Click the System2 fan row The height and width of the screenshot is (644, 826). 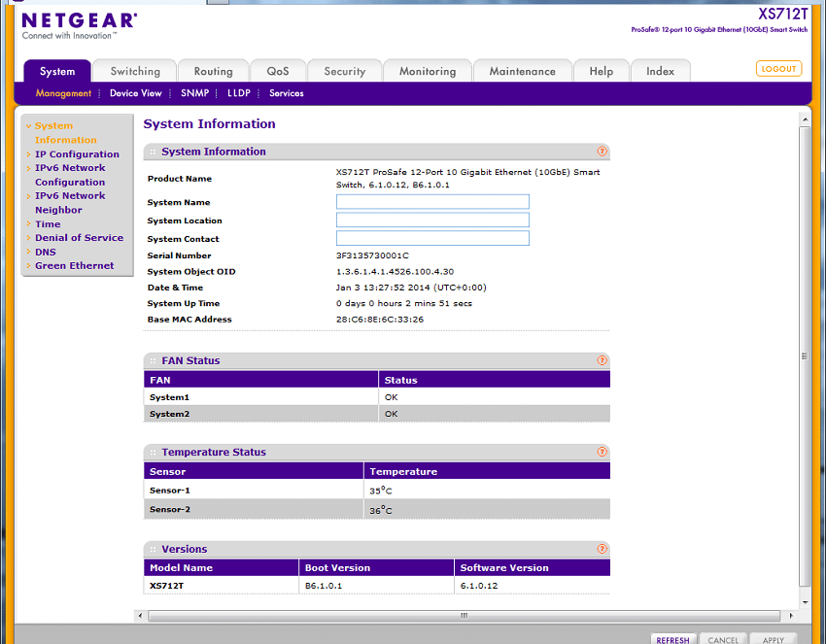pos(377,414)
